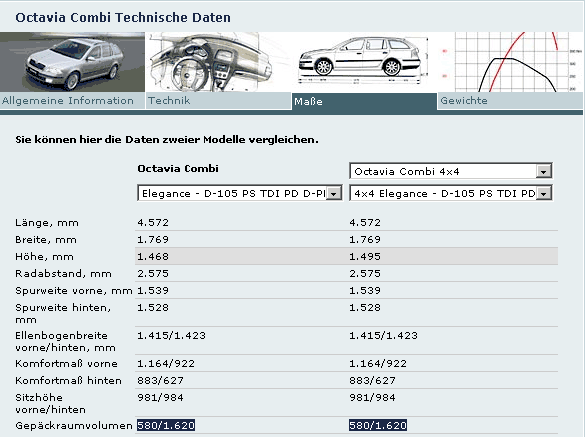Viewport: 585px width, 437px height.
Task: Click the Gepäckraumvolumen row label
Action: 74,426
